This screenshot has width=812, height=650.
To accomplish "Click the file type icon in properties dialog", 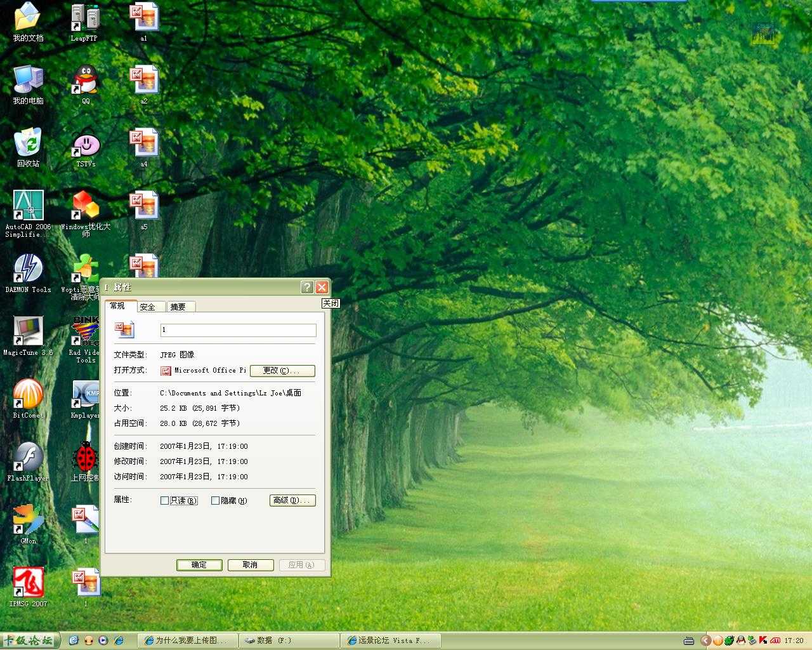I will (124, 329).
